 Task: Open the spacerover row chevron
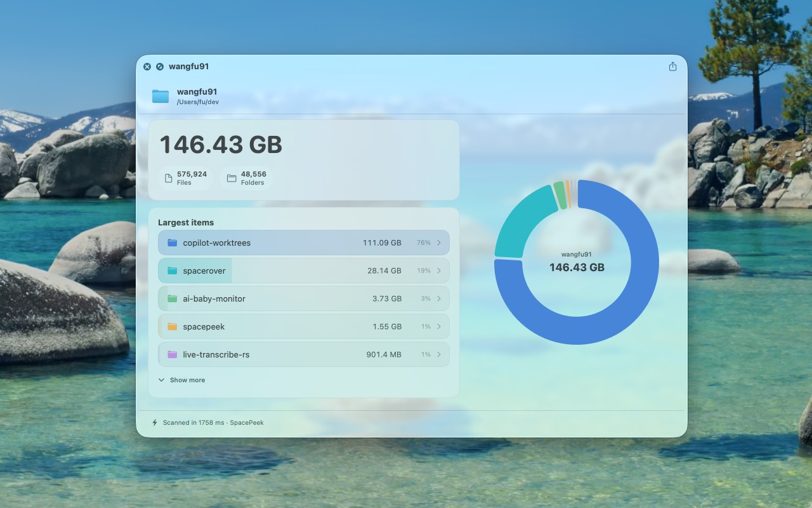(439, 271)
